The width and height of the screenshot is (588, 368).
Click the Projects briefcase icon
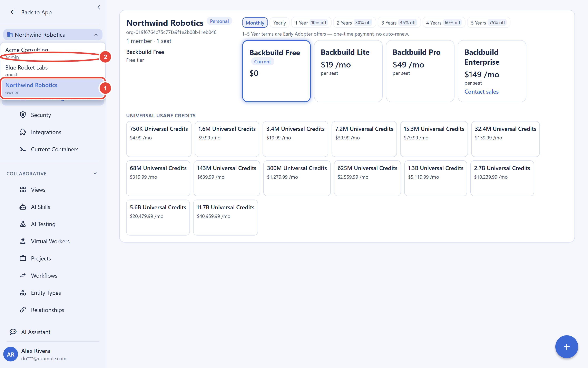coord(23,258)
